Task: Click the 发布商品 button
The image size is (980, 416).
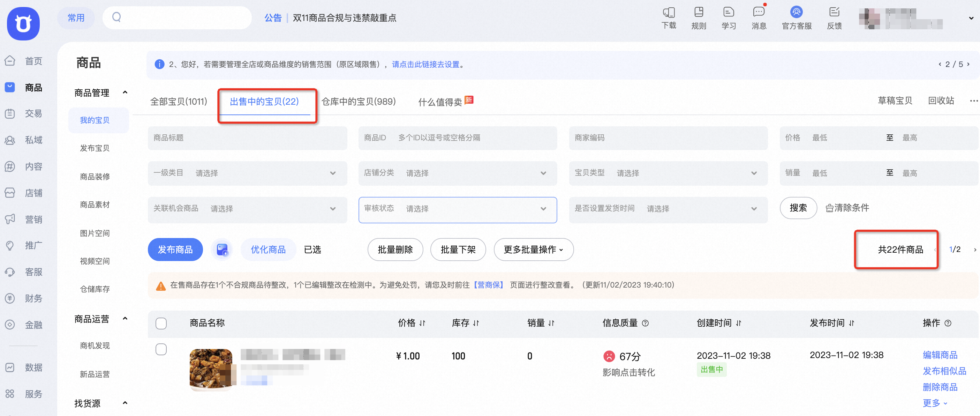Action: click(175, 250)
